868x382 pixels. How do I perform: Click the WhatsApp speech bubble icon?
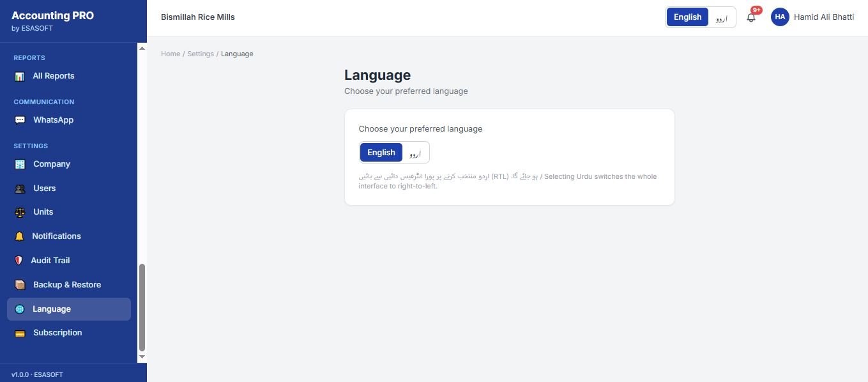coord(20,120)
